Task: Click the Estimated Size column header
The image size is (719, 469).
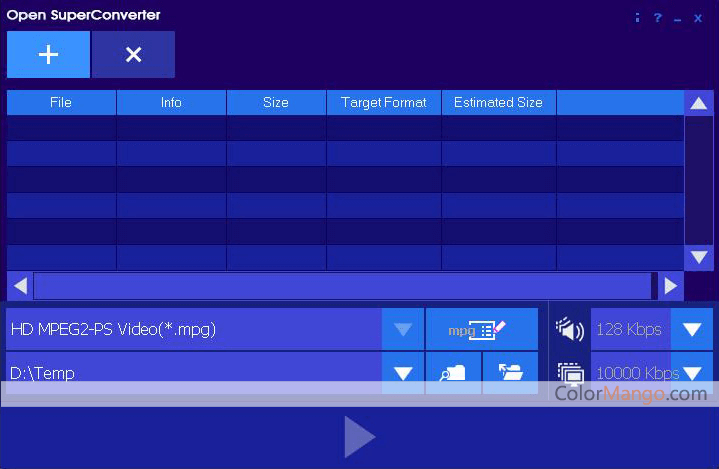Action: tap(498, 102)
